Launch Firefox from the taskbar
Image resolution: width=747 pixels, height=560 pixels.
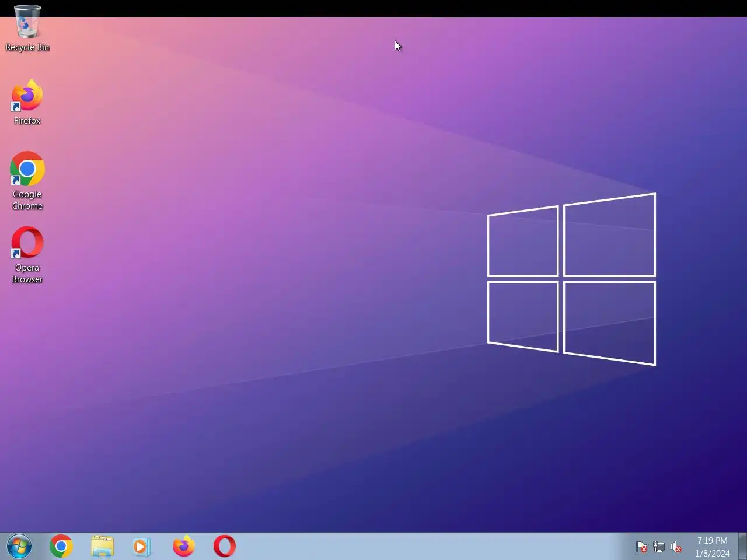tap(184, 547)
